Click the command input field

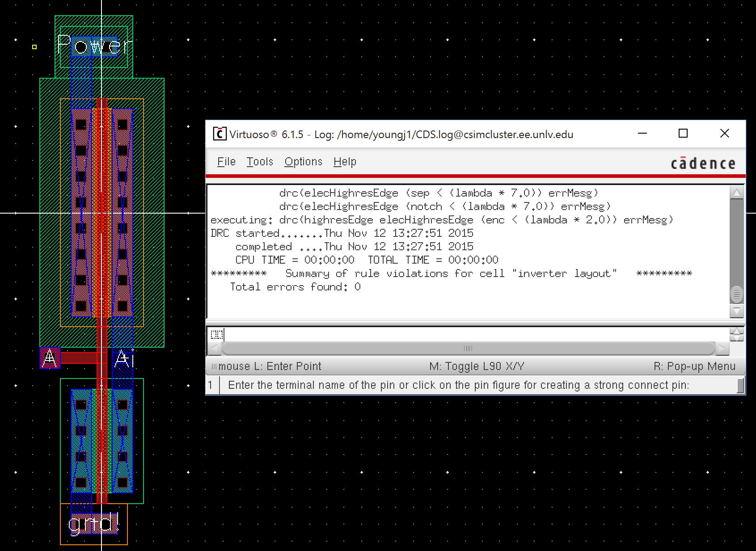click(x=468, y=334)
